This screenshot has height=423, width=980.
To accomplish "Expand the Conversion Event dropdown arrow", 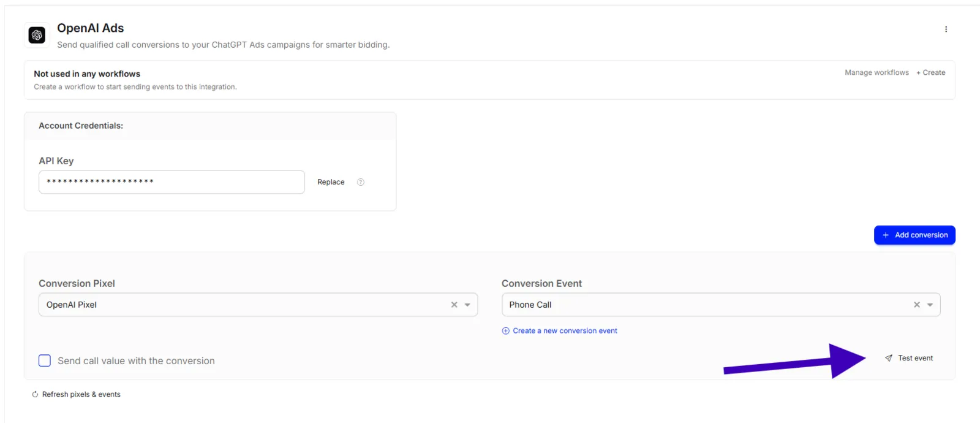I will (930, 305).
